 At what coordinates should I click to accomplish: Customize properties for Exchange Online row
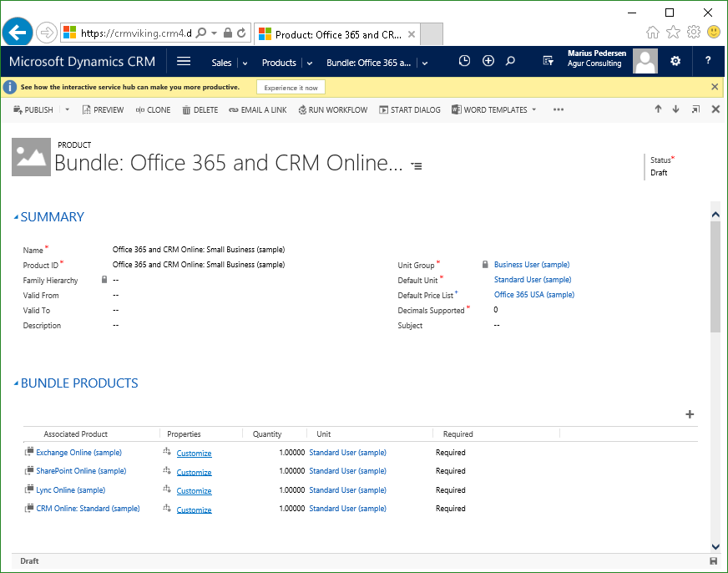pos(194,454)
